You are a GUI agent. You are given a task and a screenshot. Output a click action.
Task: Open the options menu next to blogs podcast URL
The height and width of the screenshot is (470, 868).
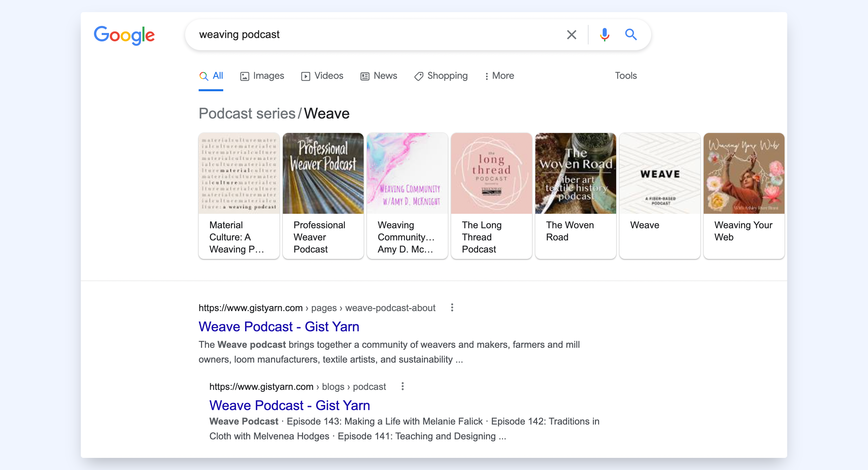coord(403,387)
